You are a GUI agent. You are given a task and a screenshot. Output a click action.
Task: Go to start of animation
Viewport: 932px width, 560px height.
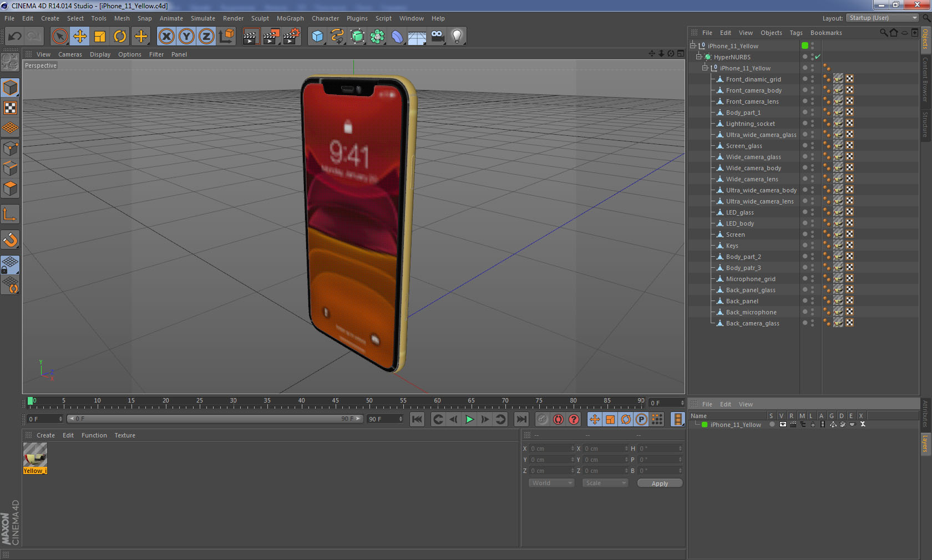pyautogui.click(x=417, y=419)
